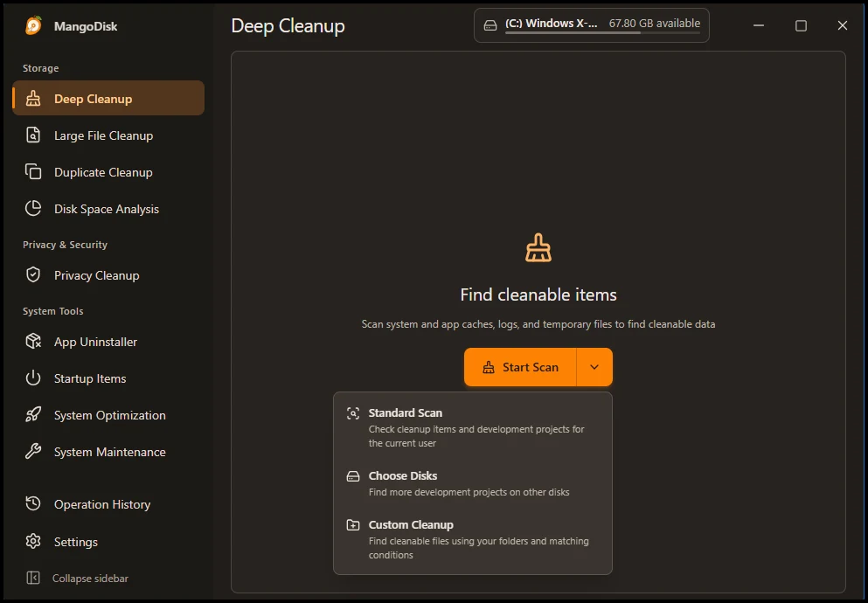The image size is (868, 603).
Task: Click the Deep Cleanup broom icon in sidebar
Action: 33,99
